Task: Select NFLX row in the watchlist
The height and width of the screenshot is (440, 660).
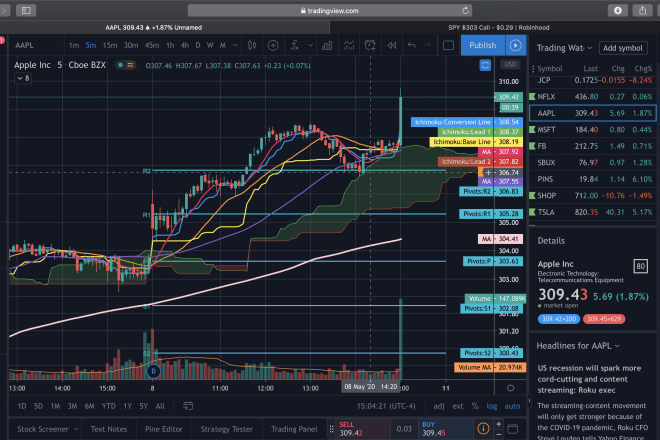Action: pyautogui.click(x=593, y=96)
